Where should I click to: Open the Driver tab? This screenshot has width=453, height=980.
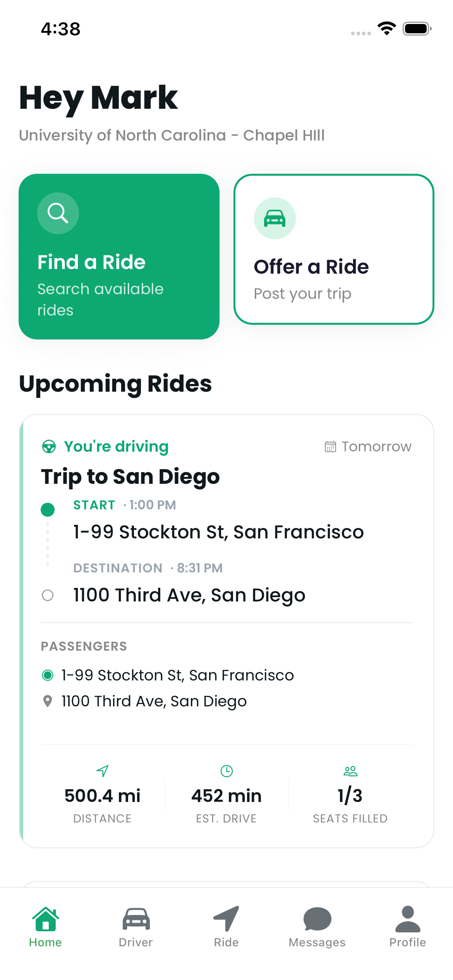tap(136, 927)
